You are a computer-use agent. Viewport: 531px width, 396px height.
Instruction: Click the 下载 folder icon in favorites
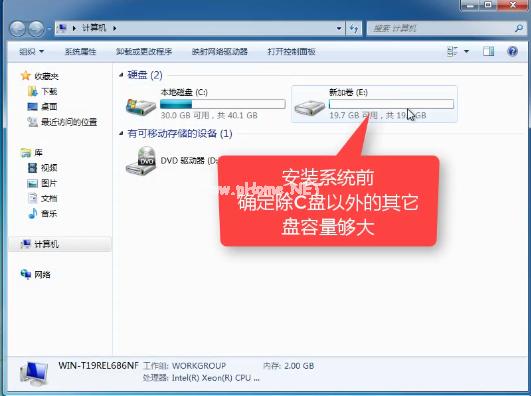pyautogui.click(x=33, y=91)
